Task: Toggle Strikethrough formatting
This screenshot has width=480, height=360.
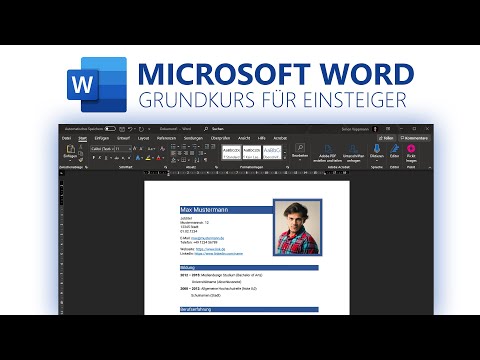Action: [x=116, y=158]
